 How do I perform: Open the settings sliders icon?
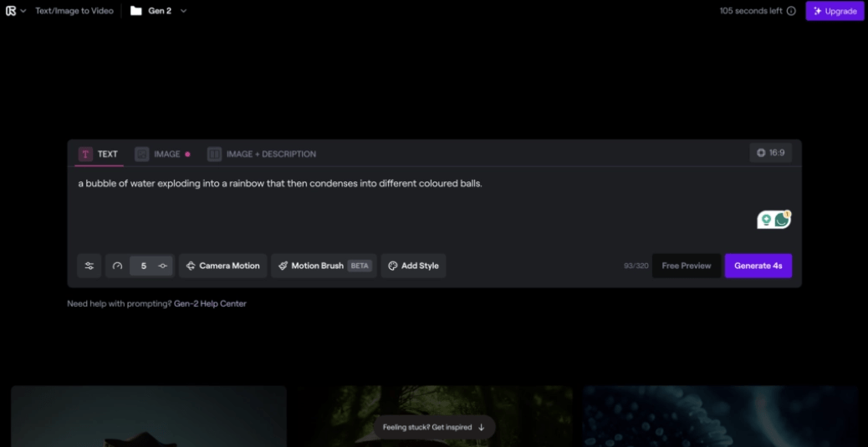pos(89,266)
